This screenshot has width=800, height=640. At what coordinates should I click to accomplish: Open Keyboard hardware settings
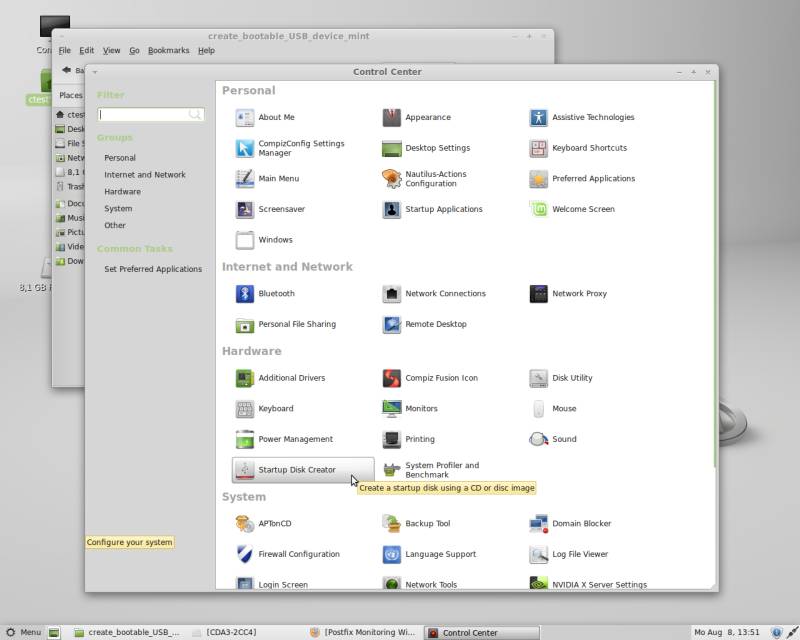(x=265, y=409)
